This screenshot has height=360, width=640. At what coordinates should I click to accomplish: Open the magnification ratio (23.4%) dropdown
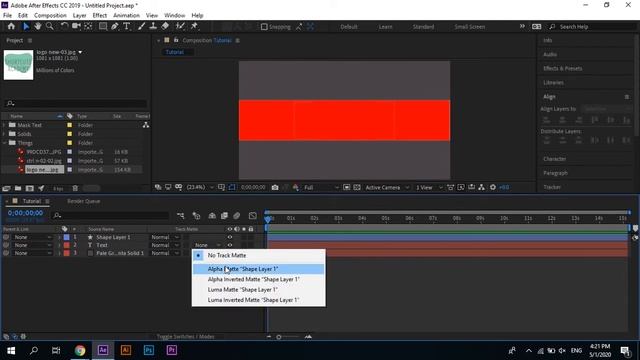coord(200,187)
